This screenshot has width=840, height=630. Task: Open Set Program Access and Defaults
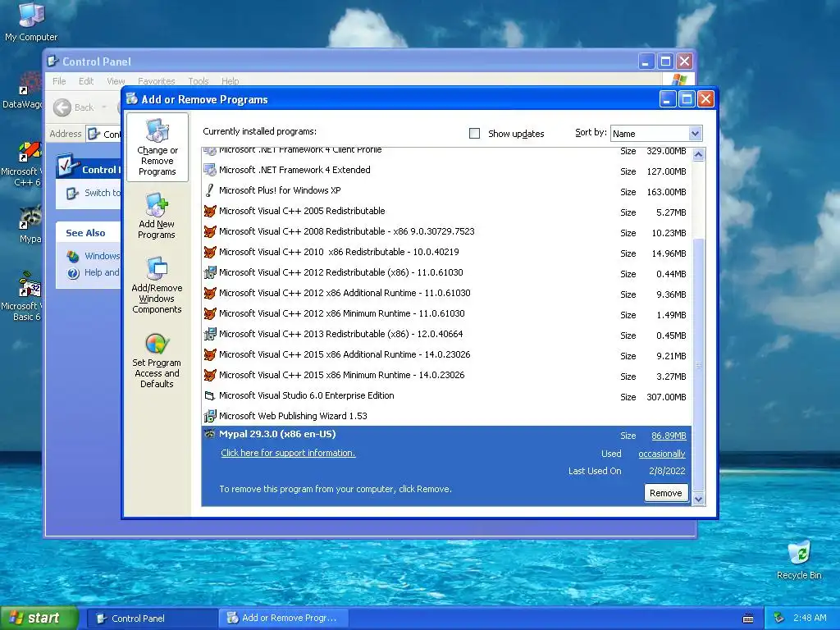(157, 360)
